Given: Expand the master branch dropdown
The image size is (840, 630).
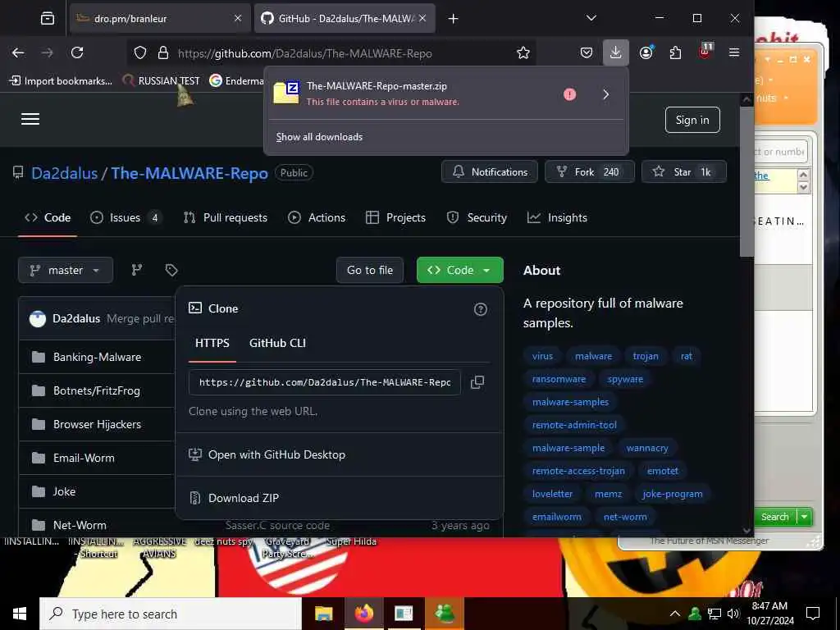Looking at the screenshot, I should click(66, 270).
